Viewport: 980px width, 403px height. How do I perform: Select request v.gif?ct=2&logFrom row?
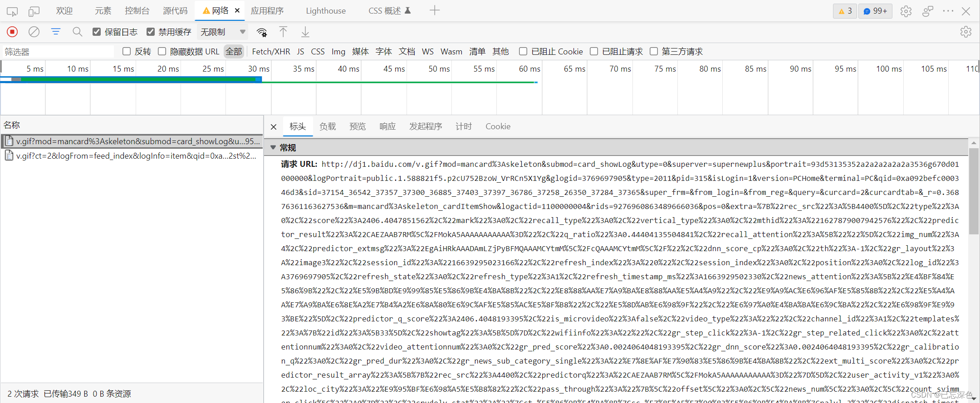(x=132, y=156)
